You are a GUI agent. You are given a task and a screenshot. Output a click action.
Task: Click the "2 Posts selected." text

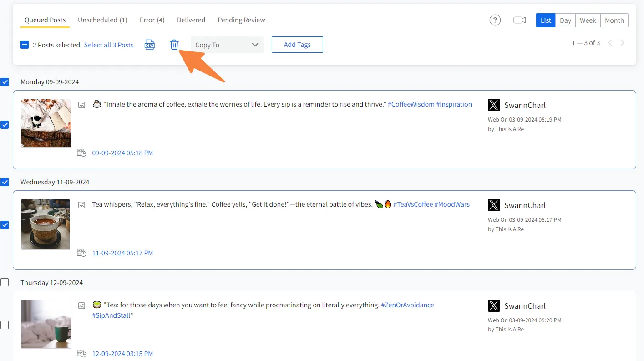57,45
